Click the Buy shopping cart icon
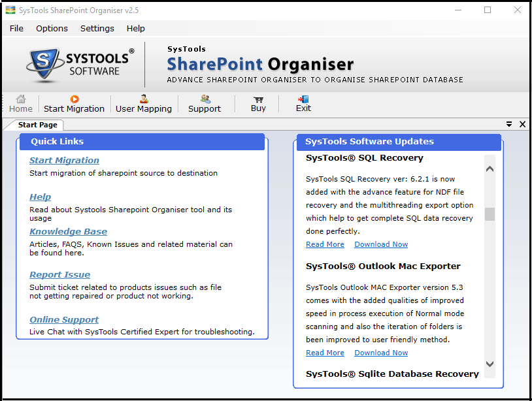The image size is (532, 401). coord(258,99)
